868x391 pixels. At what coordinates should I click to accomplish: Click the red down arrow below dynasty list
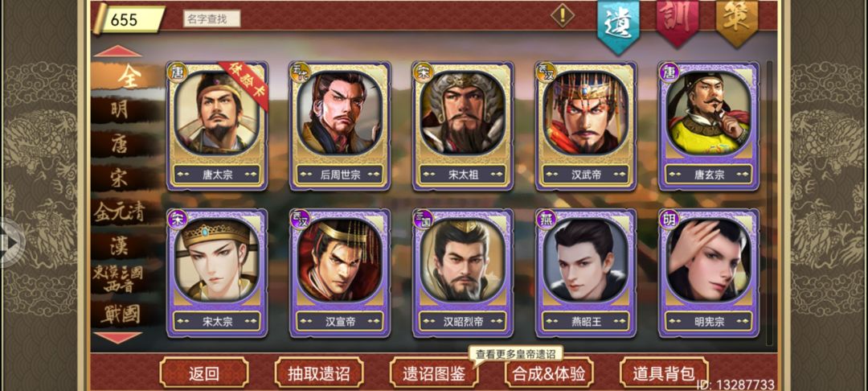(x=118, y=337)
